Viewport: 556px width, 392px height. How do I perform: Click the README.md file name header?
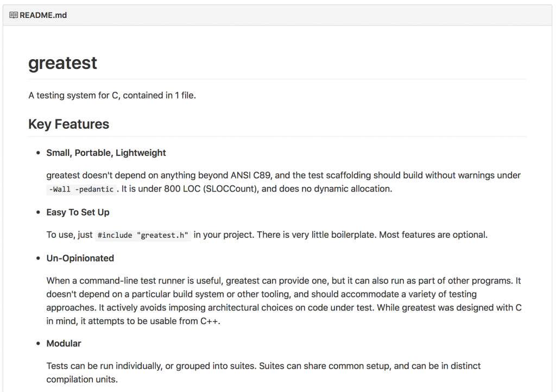click(43, 15)
